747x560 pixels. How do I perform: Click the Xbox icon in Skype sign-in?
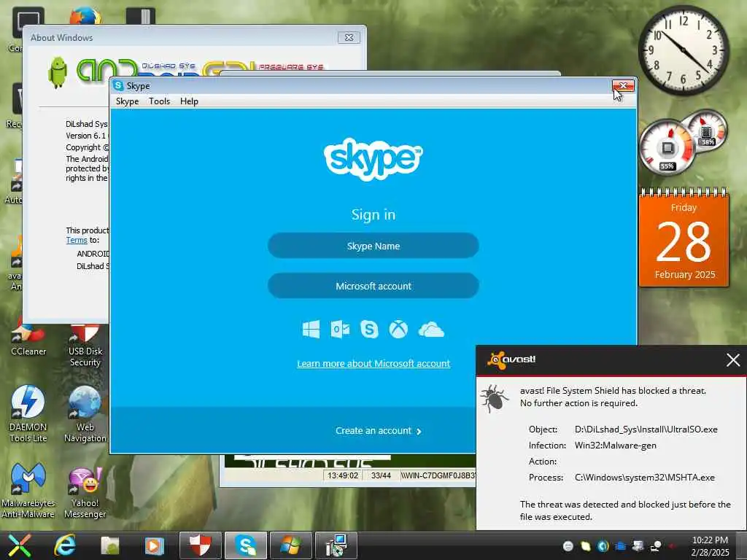pyautogui.click(x=398, y=329)
